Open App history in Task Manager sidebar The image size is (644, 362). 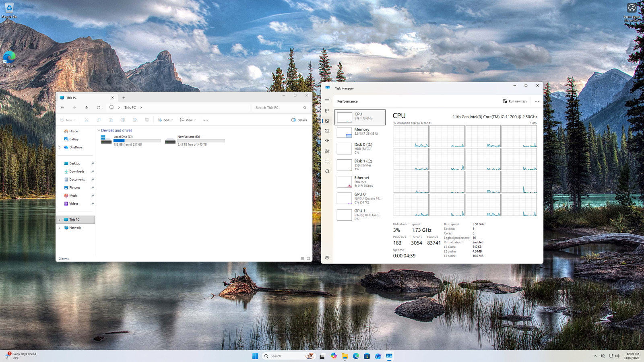tap(327, 131)
